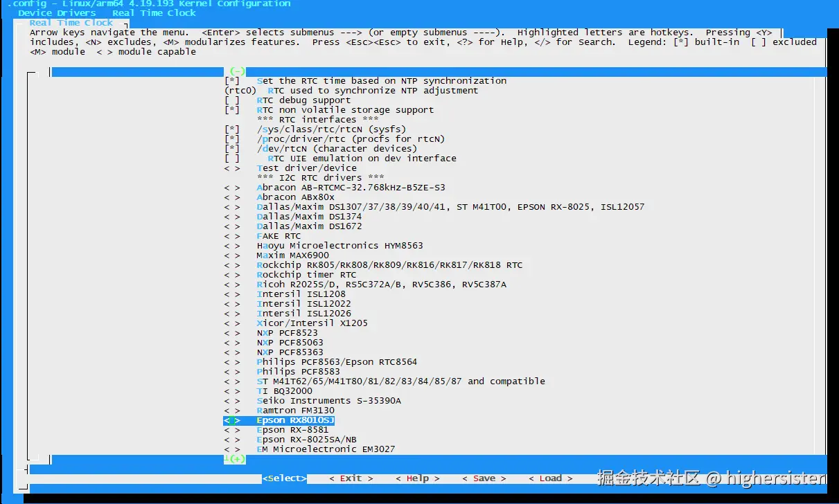Image resolution: width=839 pixels, height=504 pixels.
Task: Click the Exit button
Action: coord(351,478)
